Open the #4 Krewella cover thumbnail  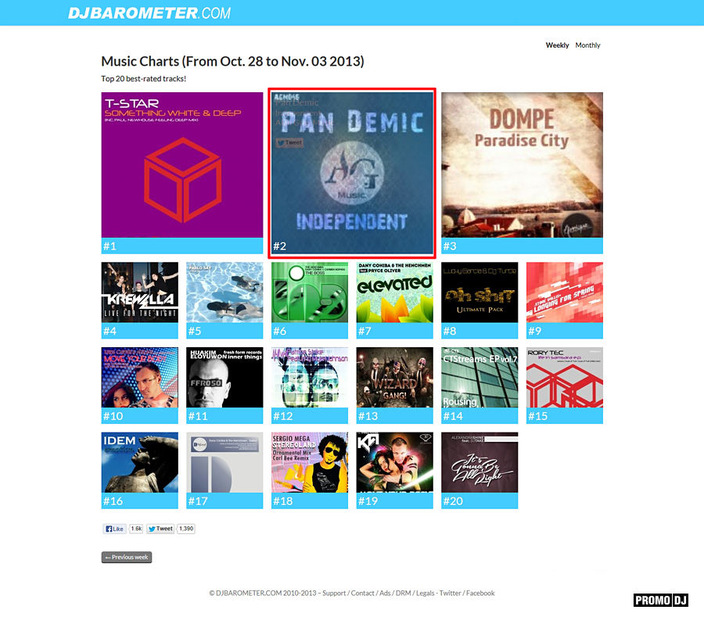tap(140, 300)
